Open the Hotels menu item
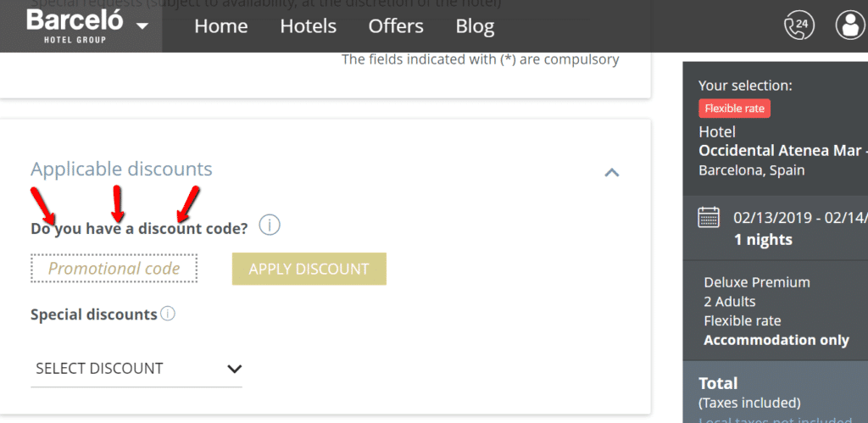The height and width of the screenshot is (423, 868). point(309,26)
